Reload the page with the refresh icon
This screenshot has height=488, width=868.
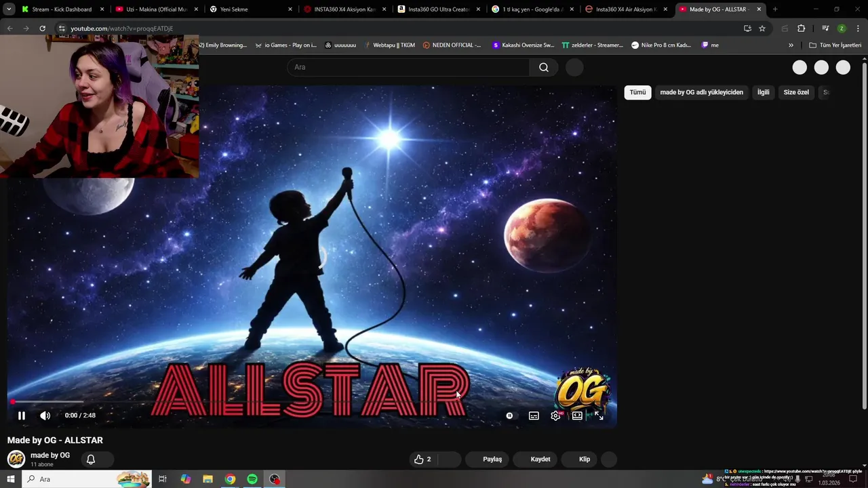[42, 28]
